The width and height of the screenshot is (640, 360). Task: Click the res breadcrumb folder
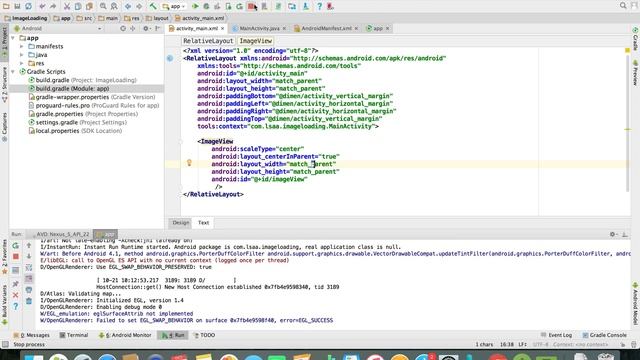point(131,18)
